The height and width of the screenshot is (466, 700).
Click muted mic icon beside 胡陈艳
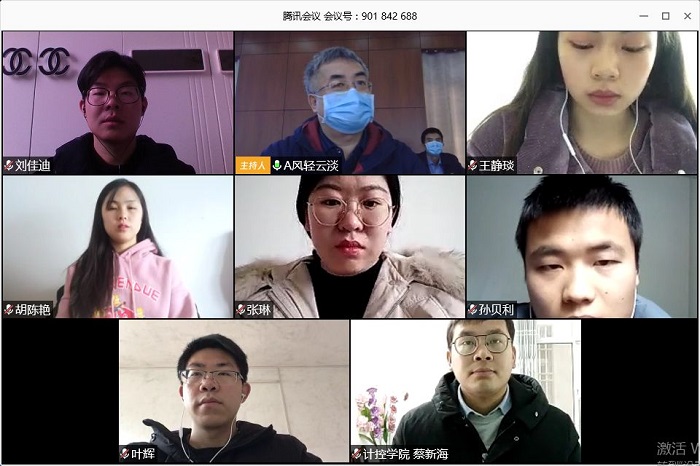click(x=8, y=309)
